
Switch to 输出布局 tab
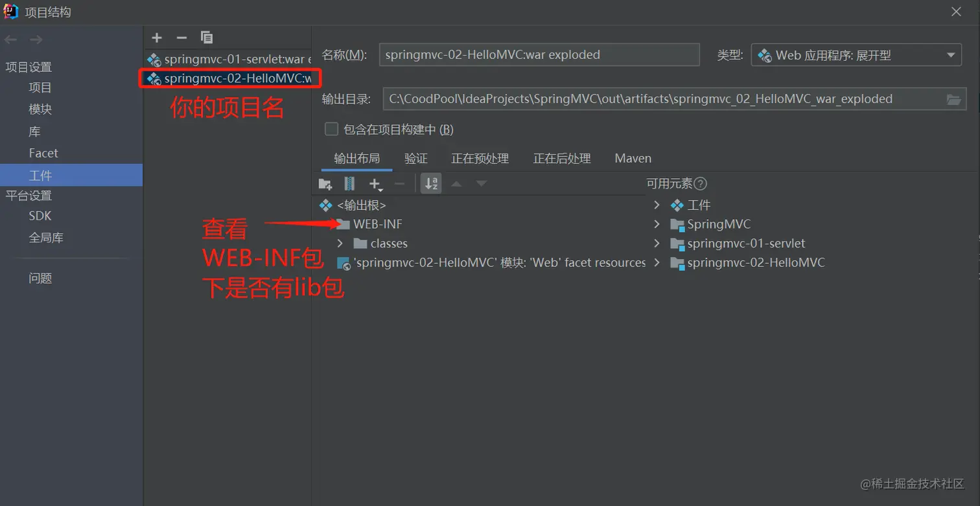point(356,159)
